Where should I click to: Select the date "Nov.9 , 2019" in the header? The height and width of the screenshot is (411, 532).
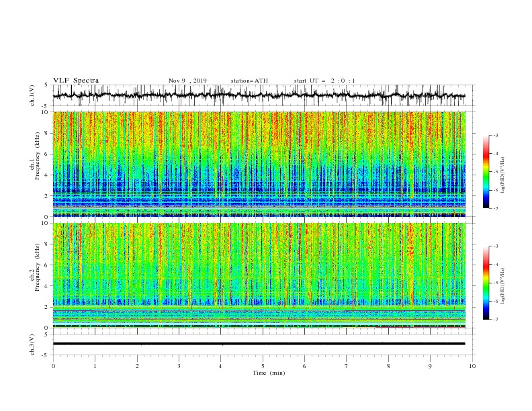[187, 81]
